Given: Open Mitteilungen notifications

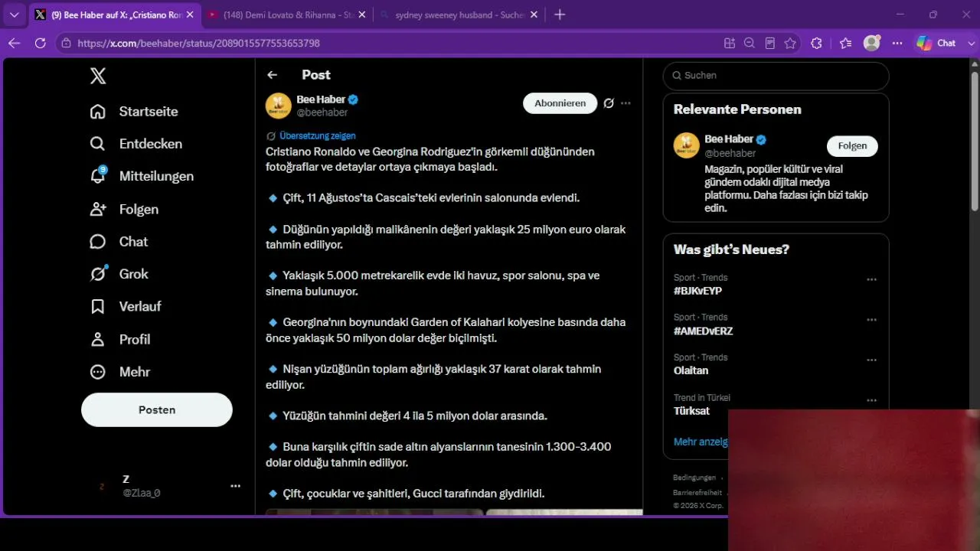Looking at the screenshot, I should (142, 176).
